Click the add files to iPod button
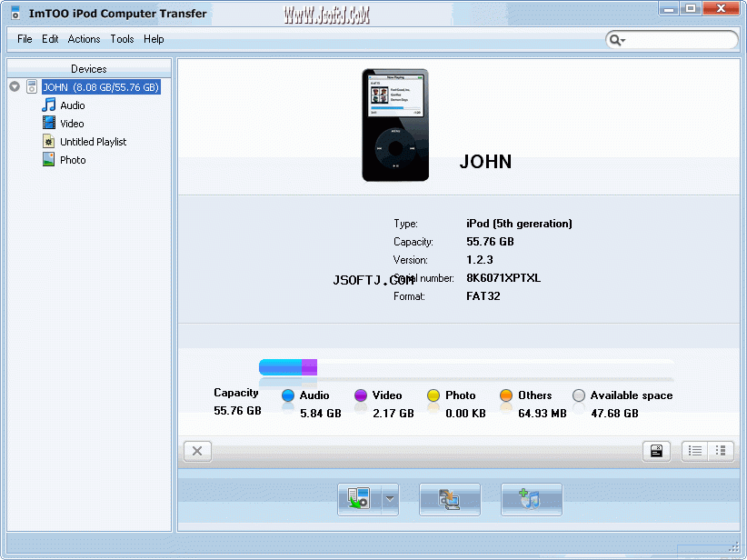747x560 pixels. coord(532,499)
